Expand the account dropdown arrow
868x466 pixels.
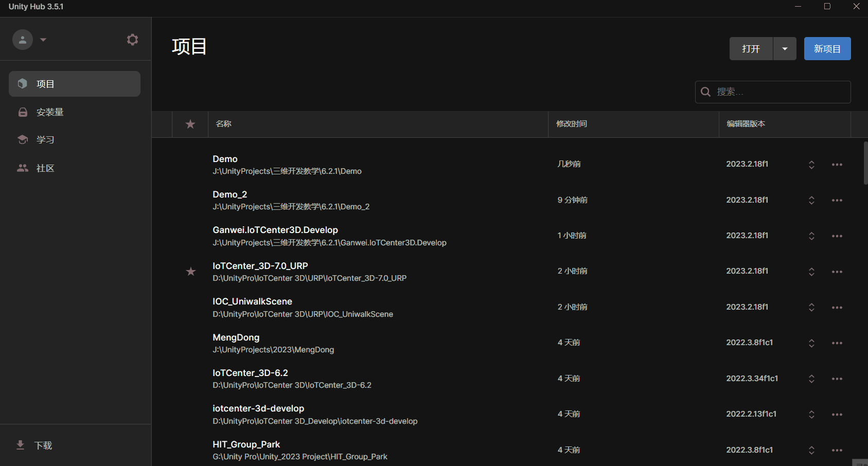click(43, 40)
